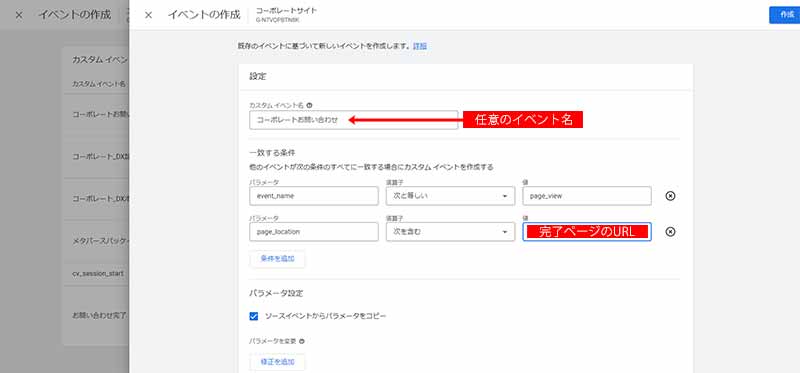Click the blue 作成 button
800x373 pixels.
coord(785,15)
